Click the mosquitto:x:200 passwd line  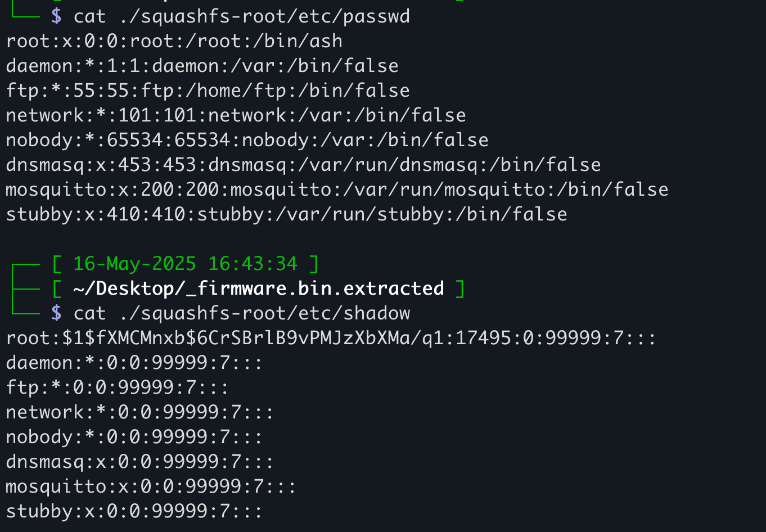tap(337, 190)
